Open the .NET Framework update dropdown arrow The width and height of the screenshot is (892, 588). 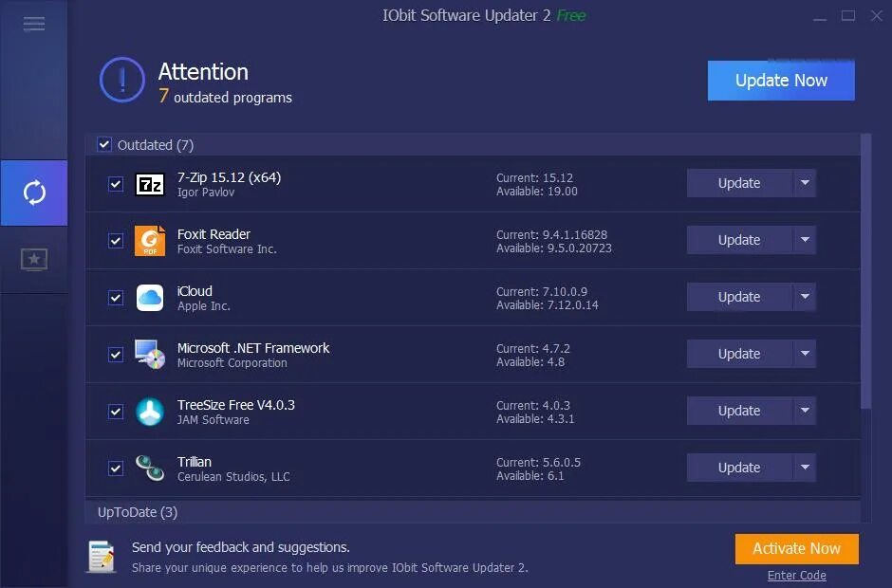[805, 354]
